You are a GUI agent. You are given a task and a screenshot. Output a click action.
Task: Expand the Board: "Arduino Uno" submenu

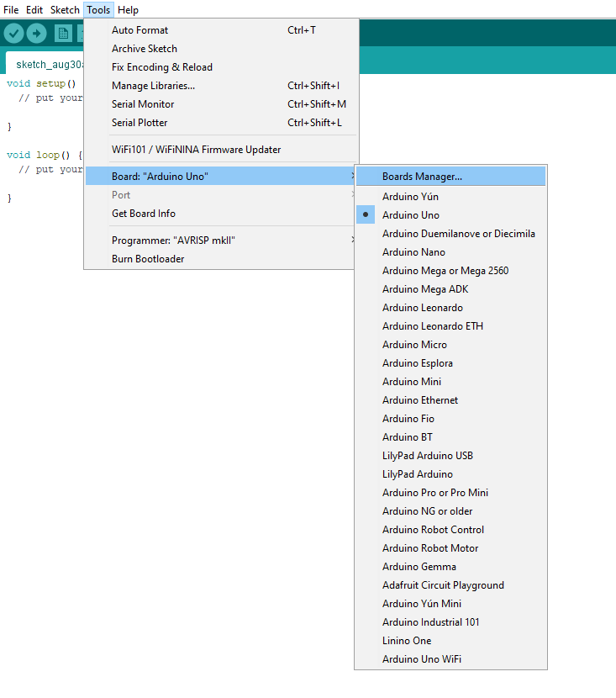(221, 177)
